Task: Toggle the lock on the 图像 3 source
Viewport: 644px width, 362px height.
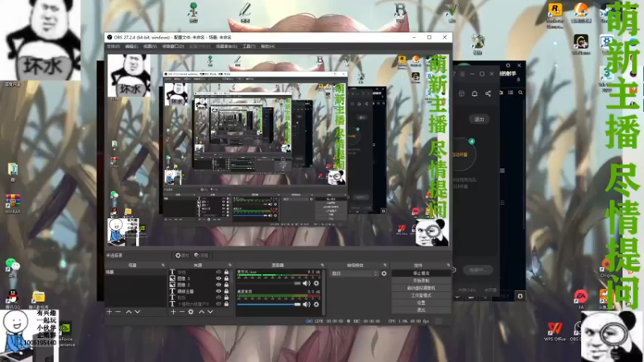Action: [226, 278]
